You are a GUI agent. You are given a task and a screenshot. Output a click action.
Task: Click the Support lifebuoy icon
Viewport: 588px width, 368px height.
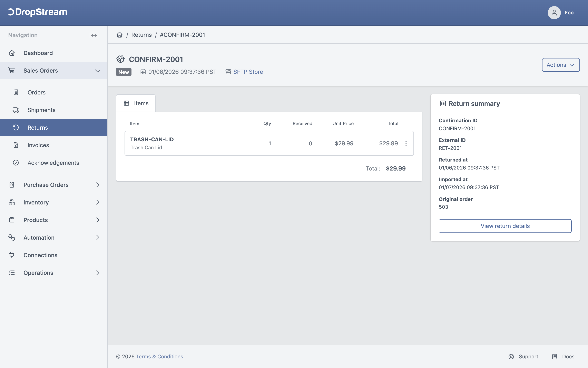click(511, 357)
